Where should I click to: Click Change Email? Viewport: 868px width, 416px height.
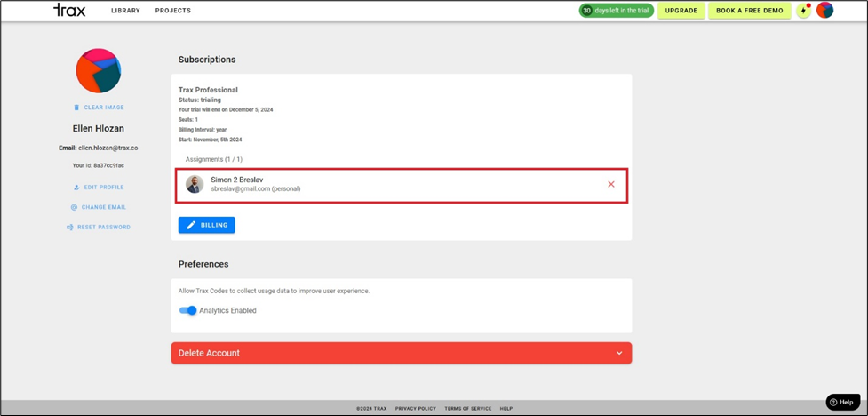(99, 207)
